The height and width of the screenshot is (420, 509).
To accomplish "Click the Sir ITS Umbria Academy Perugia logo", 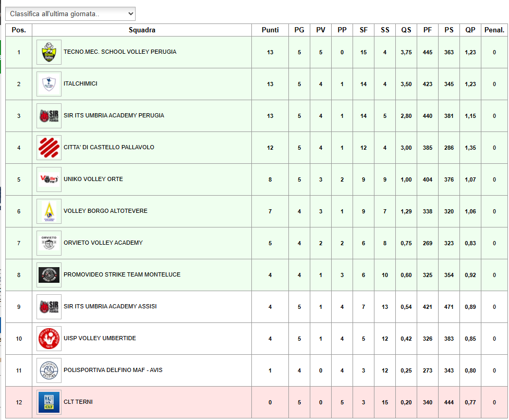I will [x=49, y=116].
